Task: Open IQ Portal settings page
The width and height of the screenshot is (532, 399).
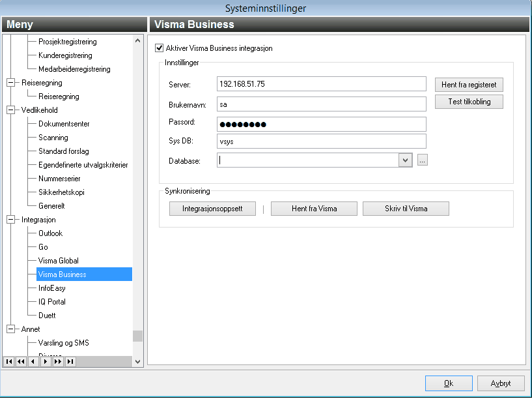Action: (x=52, y=302)
